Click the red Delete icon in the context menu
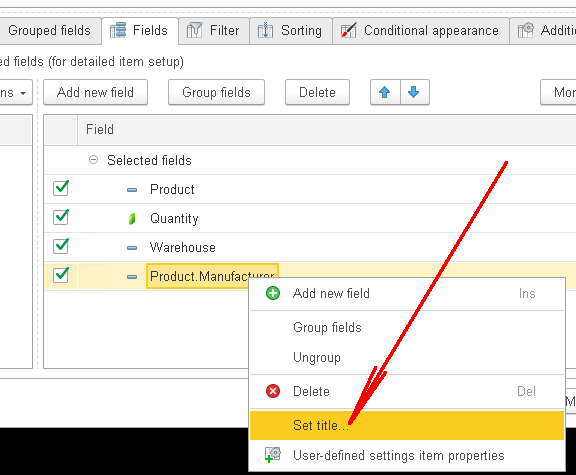 (273, 391)
